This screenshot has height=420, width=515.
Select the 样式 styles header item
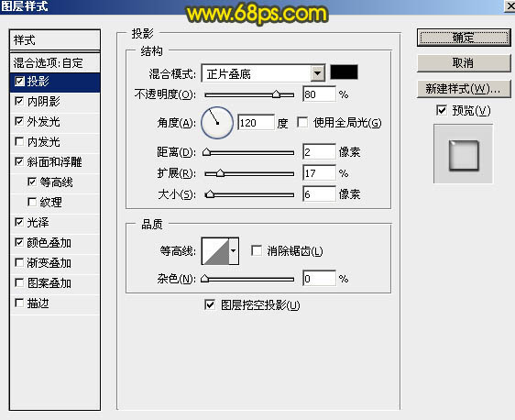[x=55, y=40]
